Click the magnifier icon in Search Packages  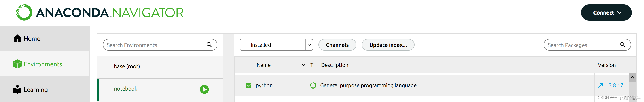click(x=623, y=45)
